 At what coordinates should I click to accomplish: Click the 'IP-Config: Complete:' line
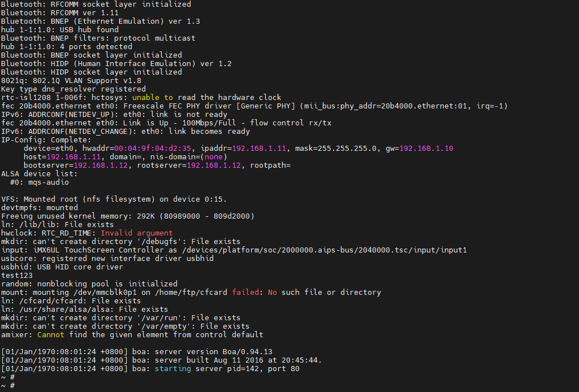tap(46, 140)
